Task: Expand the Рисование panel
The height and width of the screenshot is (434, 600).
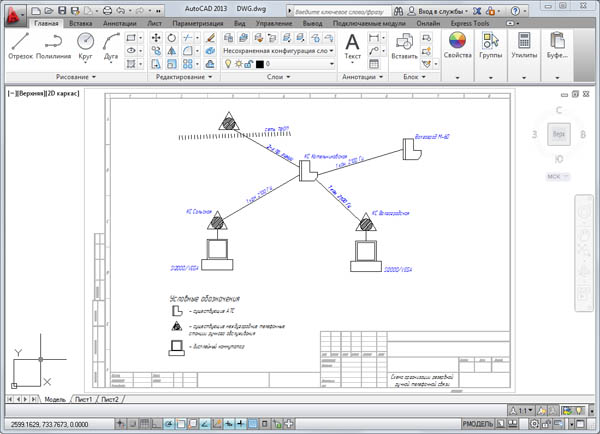Action: coord(76,77)
